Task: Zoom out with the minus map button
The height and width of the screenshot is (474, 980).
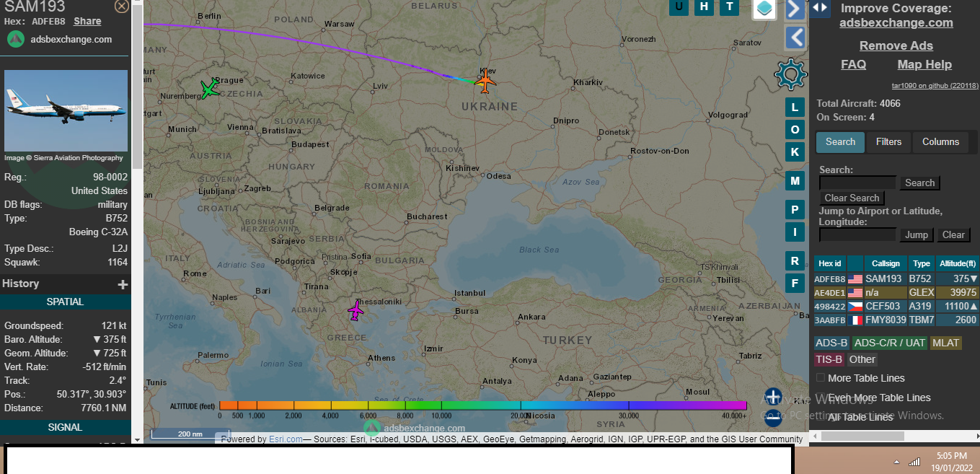Action: pyautogui.click(x=773, y=418)
